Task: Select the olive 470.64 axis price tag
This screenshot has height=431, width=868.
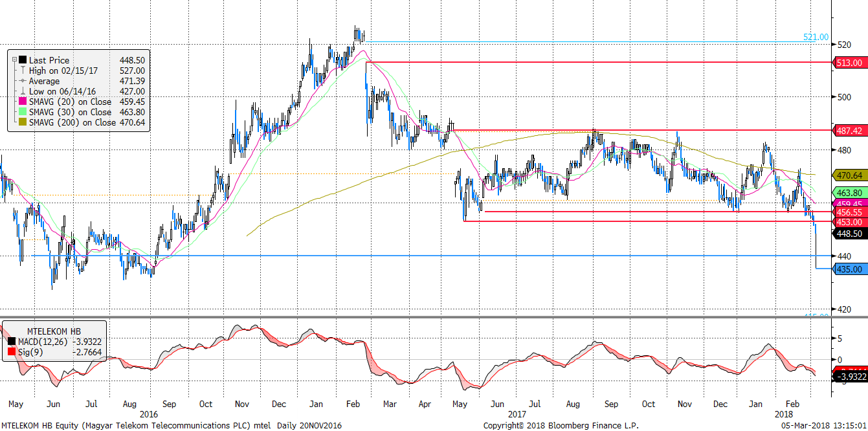Action: (849, 175)
